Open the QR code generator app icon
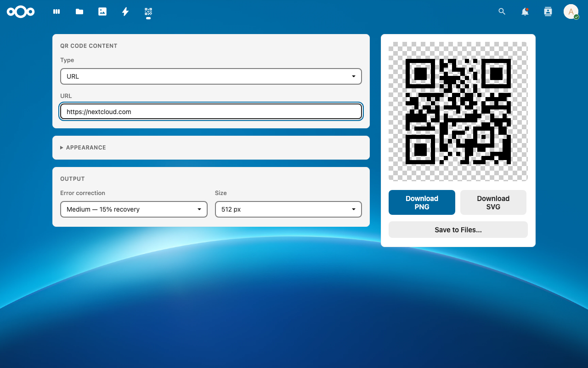Image resolution: width=588 pixels, height=368 pixels. 148,11
